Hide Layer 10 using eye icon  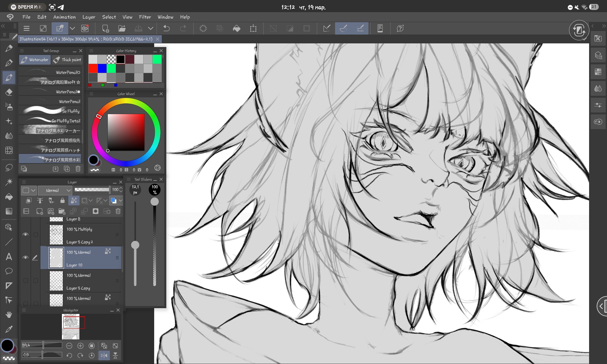(x=25, y=257)
